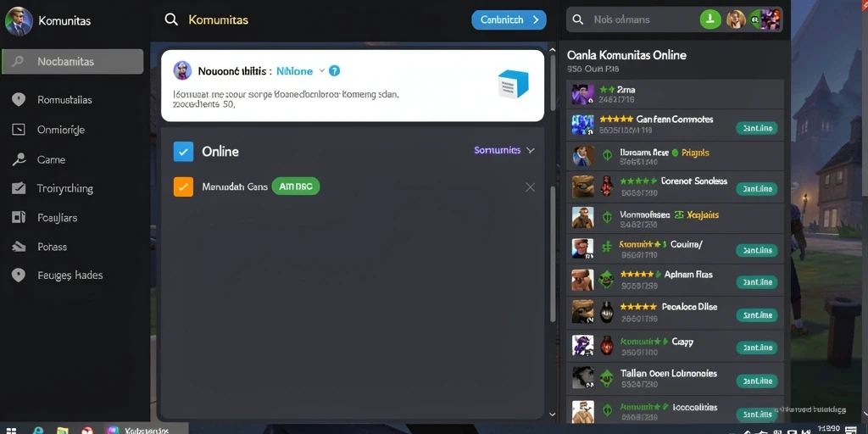Click the Online button for Pecaloce Dilse
This screenshot has width=868, height=434.
pyautogui.click(x=757, y=315)
